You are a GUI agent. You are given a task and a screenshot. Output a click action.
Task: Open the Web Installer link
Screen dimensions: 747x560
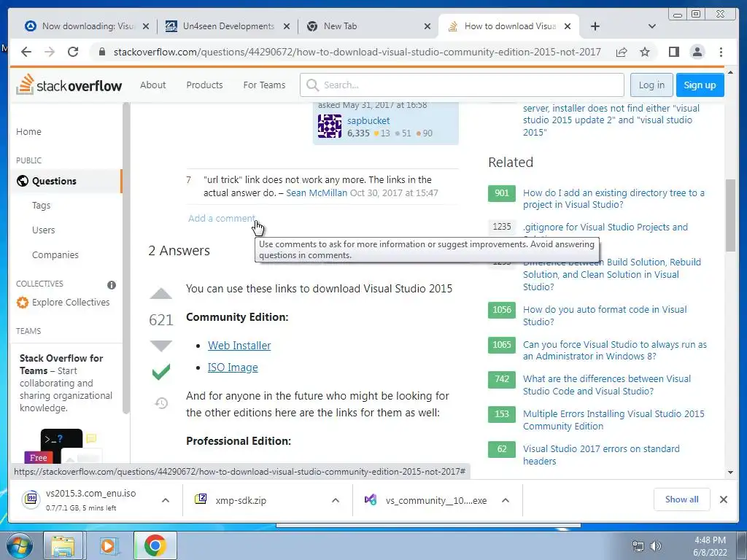click(x=239, y=345)
